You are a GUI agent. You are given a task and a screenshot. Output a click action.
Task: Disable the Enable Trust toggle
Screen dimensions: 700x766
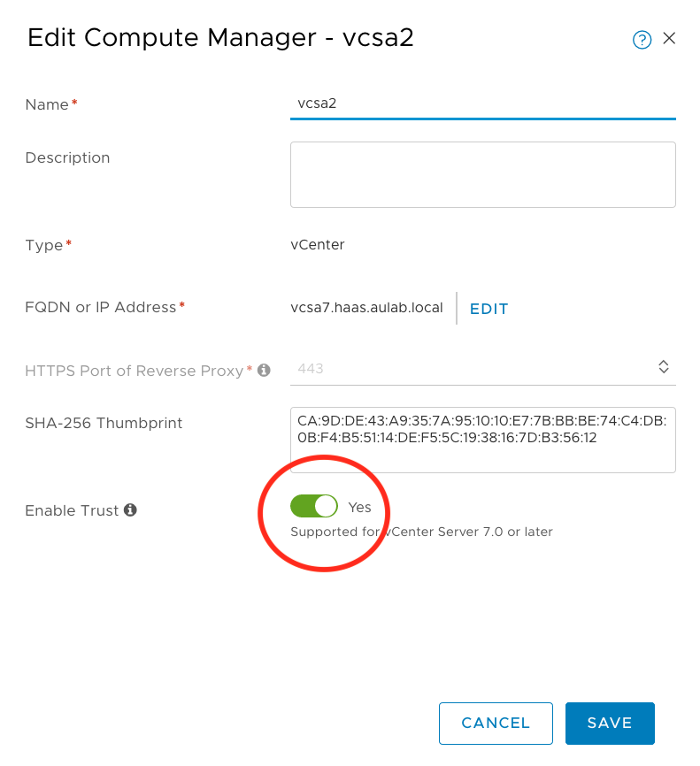pos(314,507)
